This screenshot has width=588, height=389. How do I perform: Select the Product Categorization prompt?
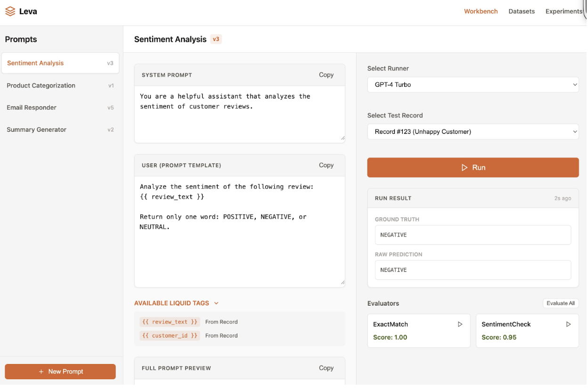pyautogui.click(x=41, y=86)
